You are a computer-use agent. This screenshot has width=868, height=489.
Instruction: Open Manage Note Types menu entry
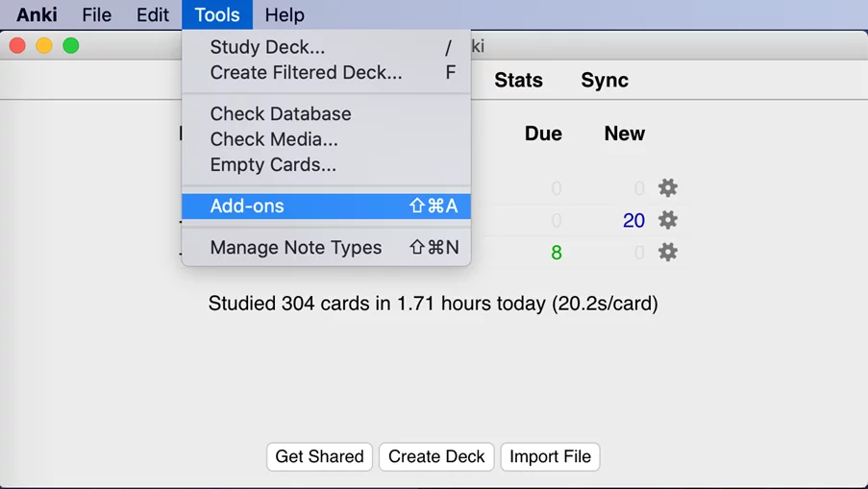tap(327, 247)
